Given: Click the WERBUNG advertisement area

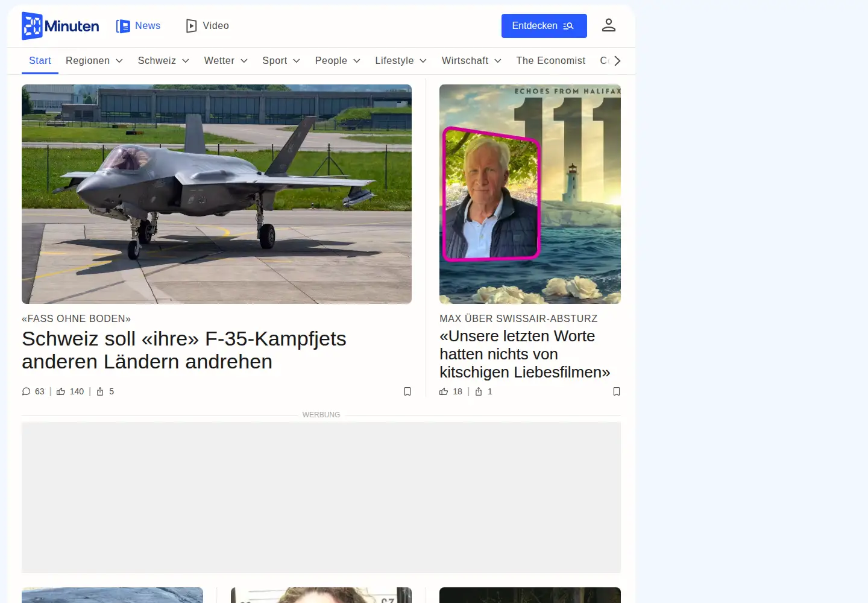Looking at the screenshot, I should coord(321,497).
